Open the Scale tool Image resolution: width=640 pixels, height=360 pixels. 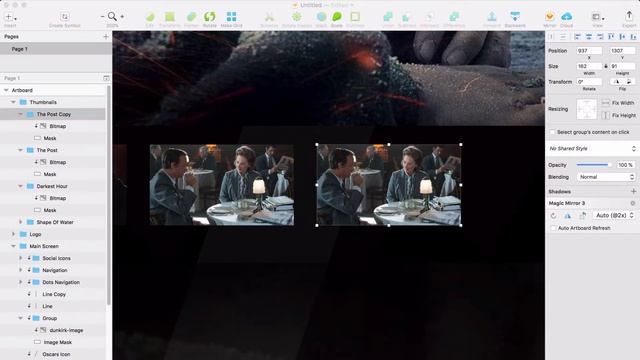point(337,17)
